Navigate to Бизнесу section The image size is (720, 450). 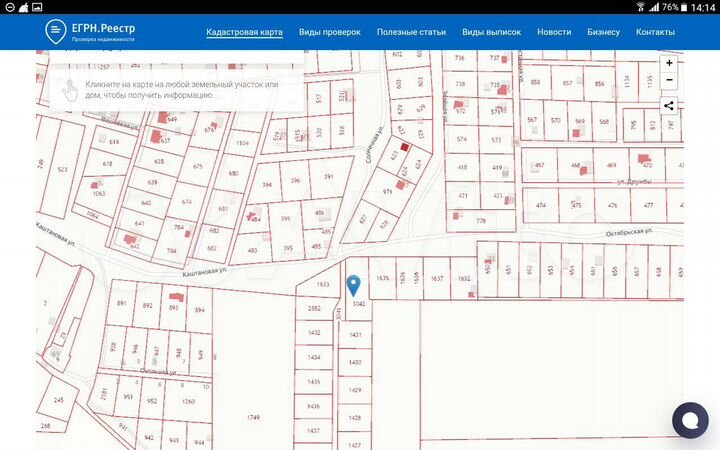click(x=604, y=32)
